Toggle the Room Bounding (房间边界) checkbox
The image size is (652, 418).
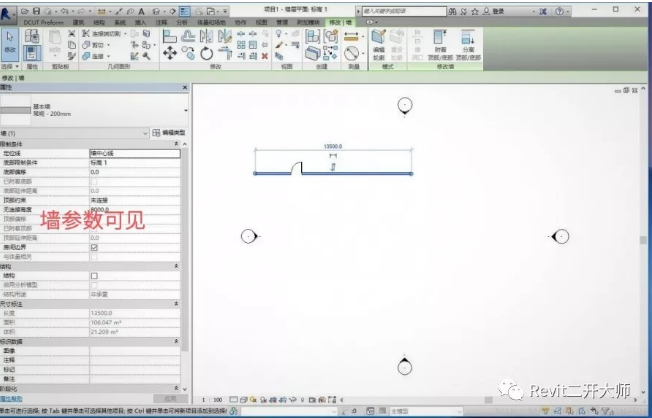tap(94, 247)
